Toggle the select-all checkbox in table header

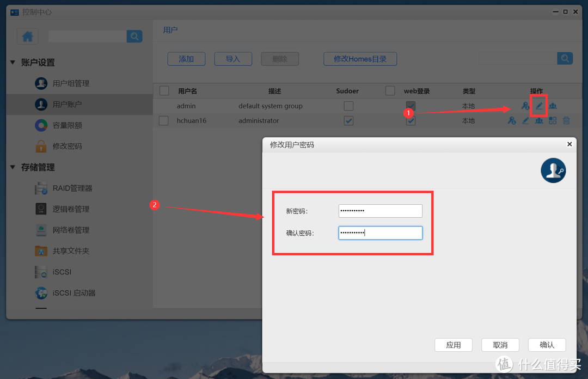(x=163, y=91)
